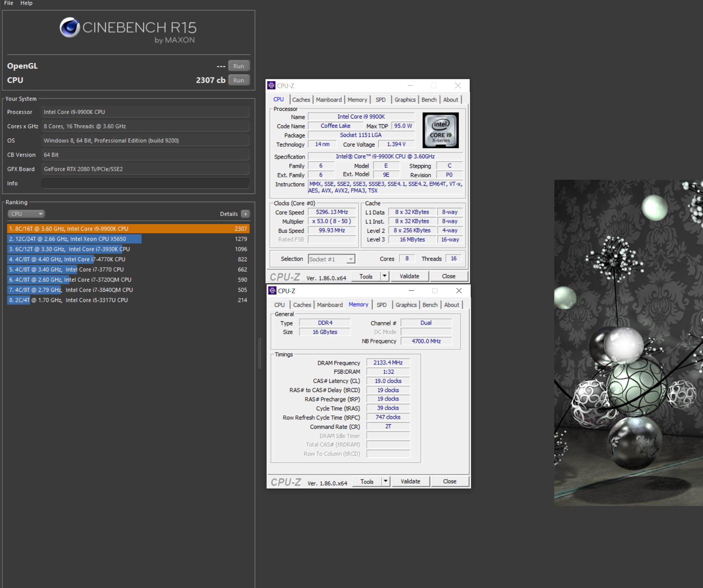Click the Level 3 cache value 16 MBytes

coord(412,239)
